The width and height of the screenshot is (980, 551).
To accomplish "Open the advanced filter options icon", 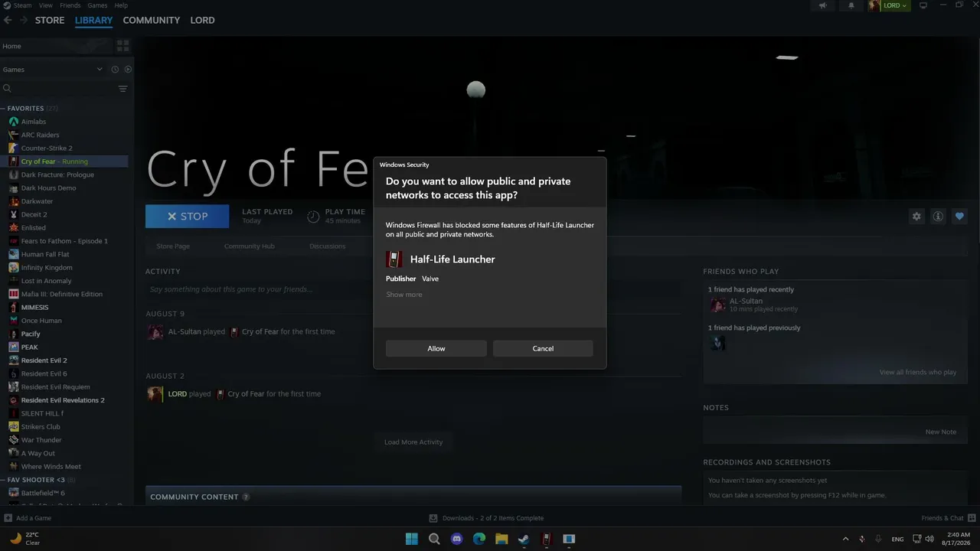I will click(122, 89).
